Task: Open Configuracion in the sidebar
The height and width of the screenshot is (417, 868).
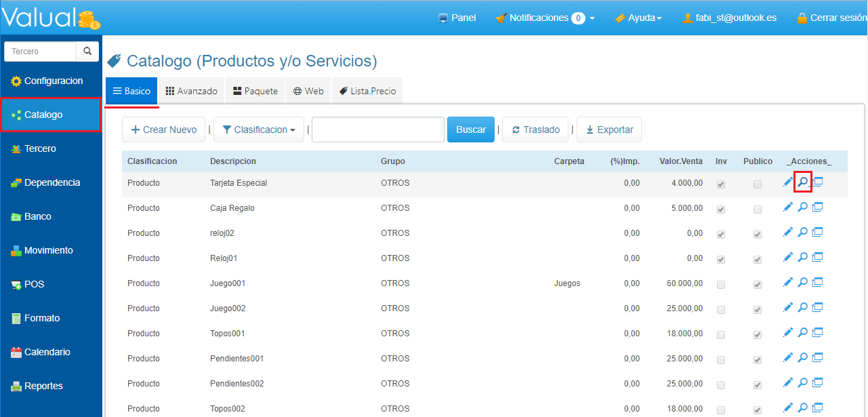Action: point(53,81)
